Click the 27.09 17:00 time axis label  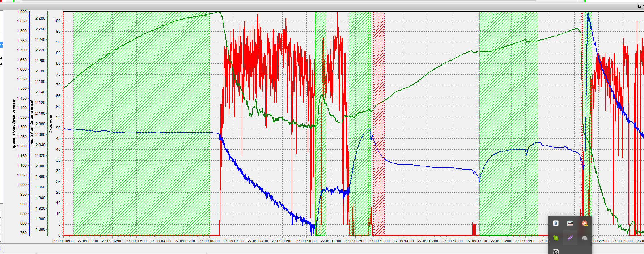point(476,241)
